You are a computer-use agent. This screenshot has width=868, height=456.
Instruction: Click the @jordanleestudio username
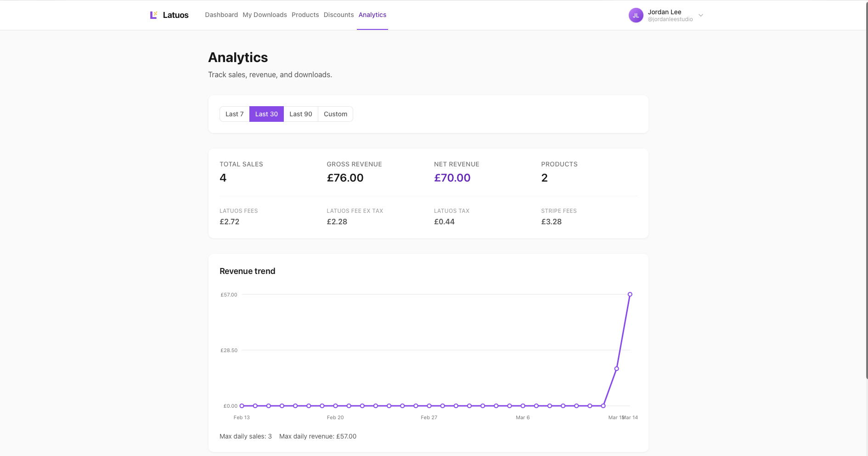[670, 19]
